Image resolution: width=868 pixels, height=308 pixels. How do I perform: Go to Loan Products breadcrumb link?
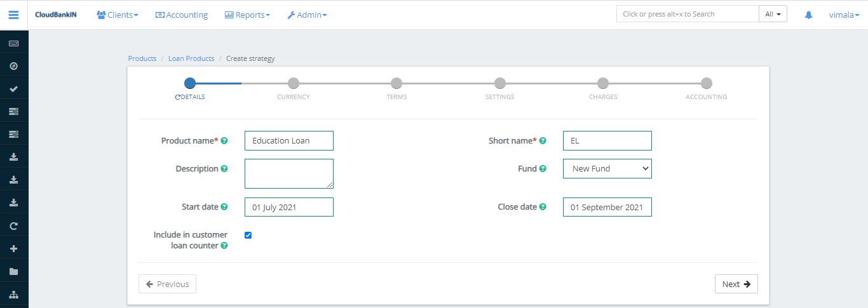pos(191,58)
